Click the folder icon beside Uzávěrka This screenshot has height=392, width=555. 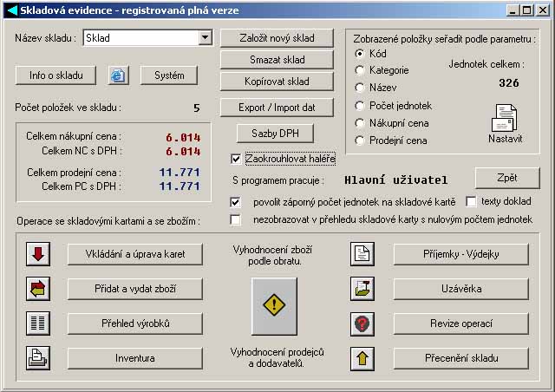(x=362, y=289)
